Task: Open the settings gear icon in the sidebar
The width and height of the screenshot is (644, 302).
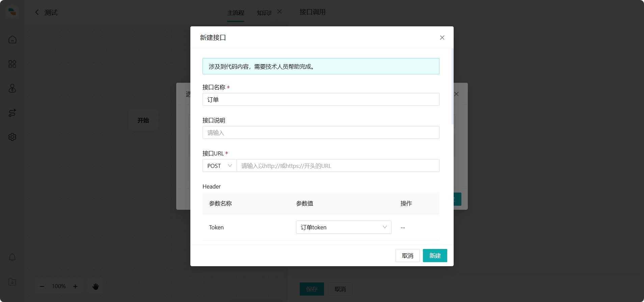Action: 12,137
